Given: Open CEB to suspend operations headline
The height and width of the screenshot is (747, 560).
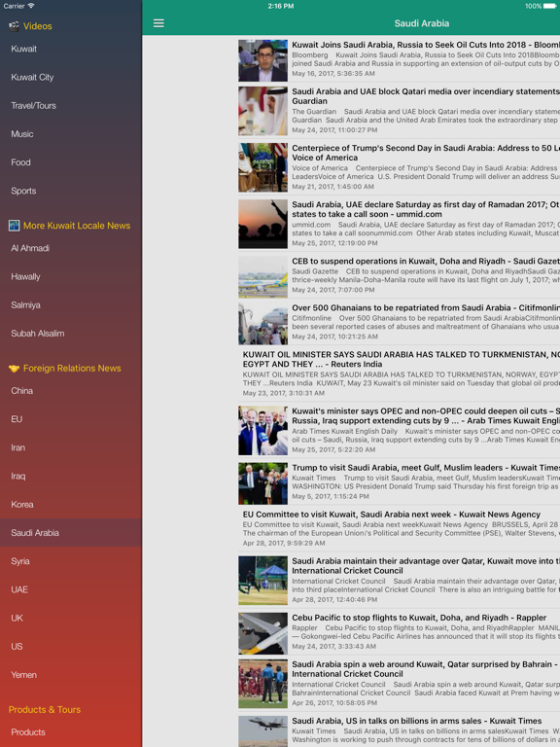Looking at the screenshot, I should [x=426, y=261].
